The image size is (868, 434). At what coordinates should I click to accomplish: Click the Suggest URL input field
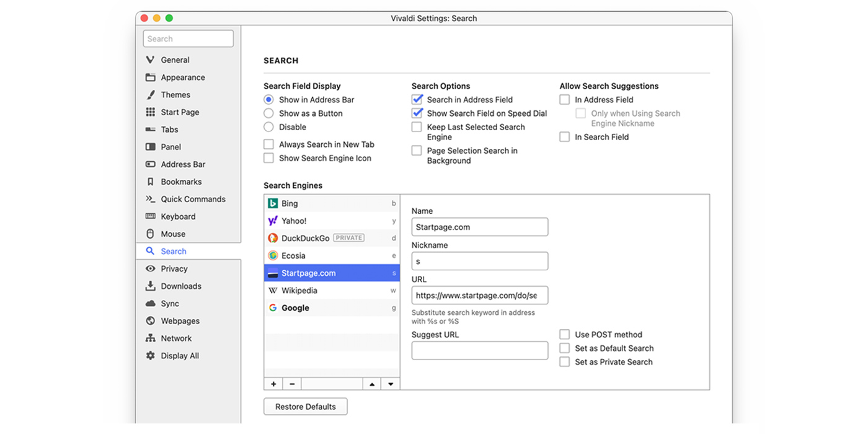[x=480, y=350]
